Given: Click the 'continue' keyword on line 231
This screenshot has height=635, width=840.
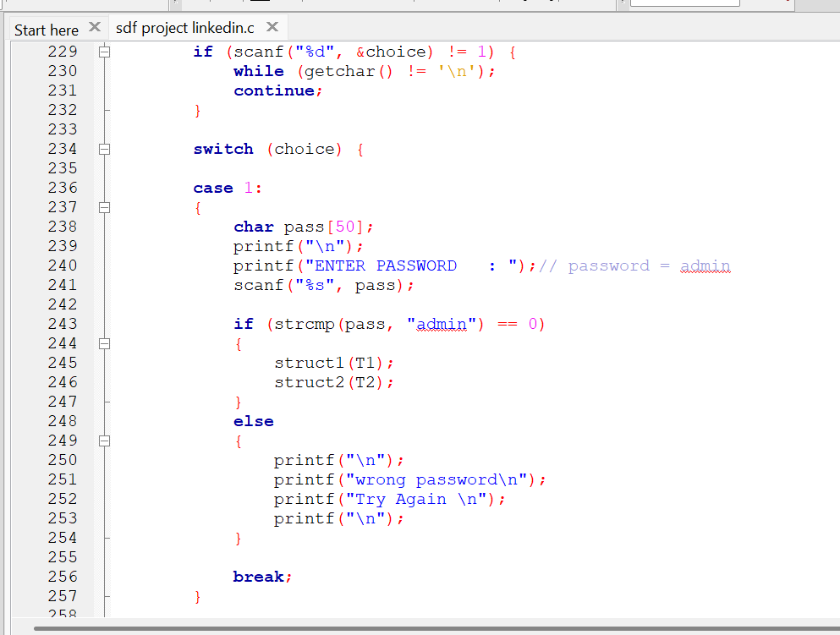Looking at the screenshot, I should click(274, 91).
